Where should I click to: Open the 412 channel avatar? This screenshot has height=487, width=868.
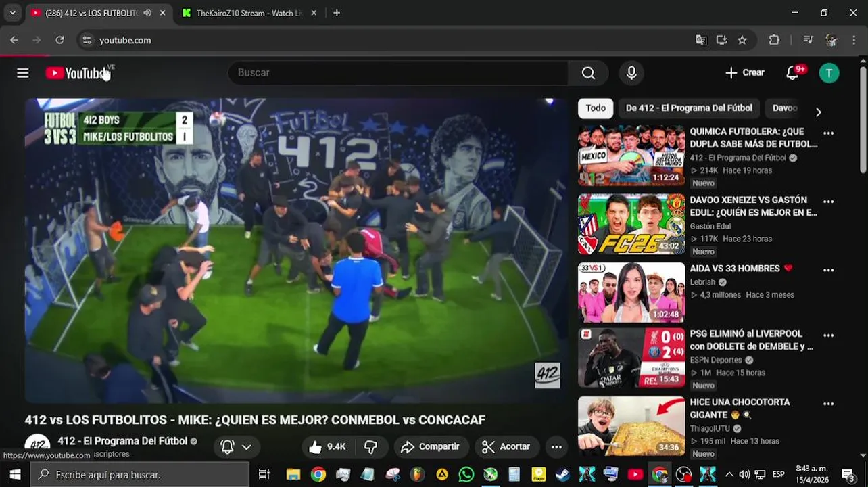(37, 445)
